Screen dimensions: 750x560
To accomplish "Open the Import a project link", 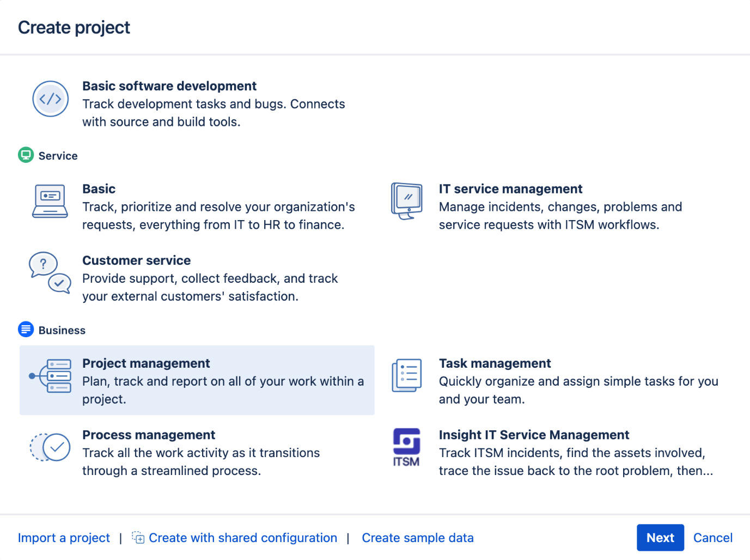I will 63,538.
